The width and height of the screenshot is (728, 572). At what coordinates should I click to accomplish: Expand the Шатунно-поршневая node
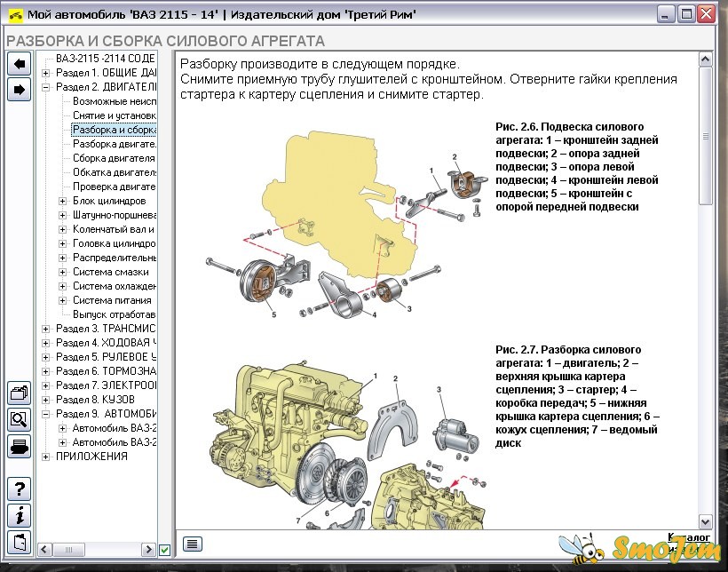pyautogui.click(x=62, y=215)
